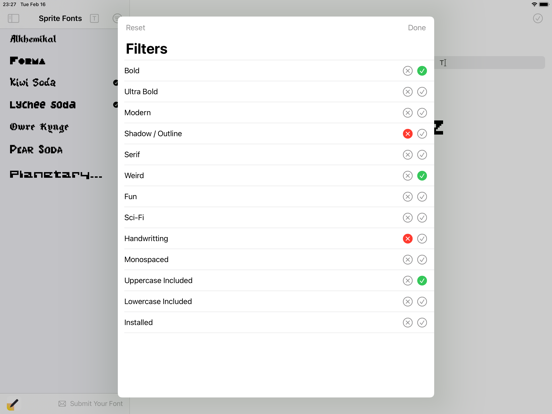The image size is (552, 414).
Task: Tap Done to close Filters
Action: tap(416, 28)
